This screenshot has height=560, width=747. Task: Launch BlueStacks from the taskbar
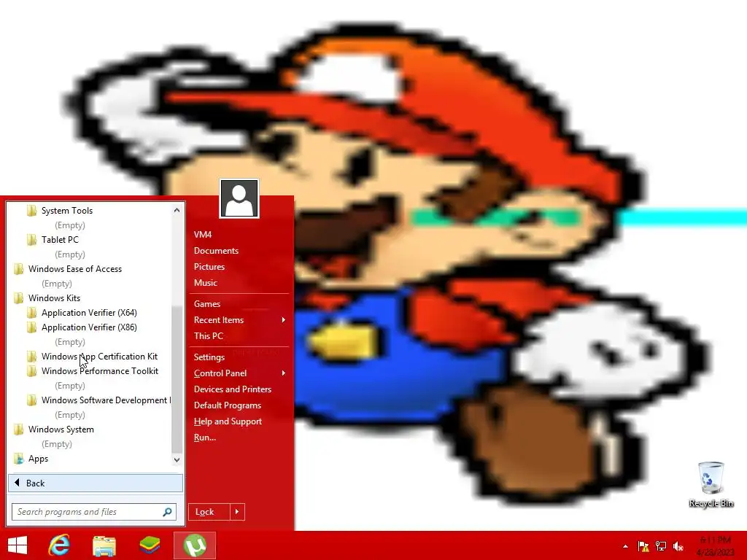click(150, 545)
